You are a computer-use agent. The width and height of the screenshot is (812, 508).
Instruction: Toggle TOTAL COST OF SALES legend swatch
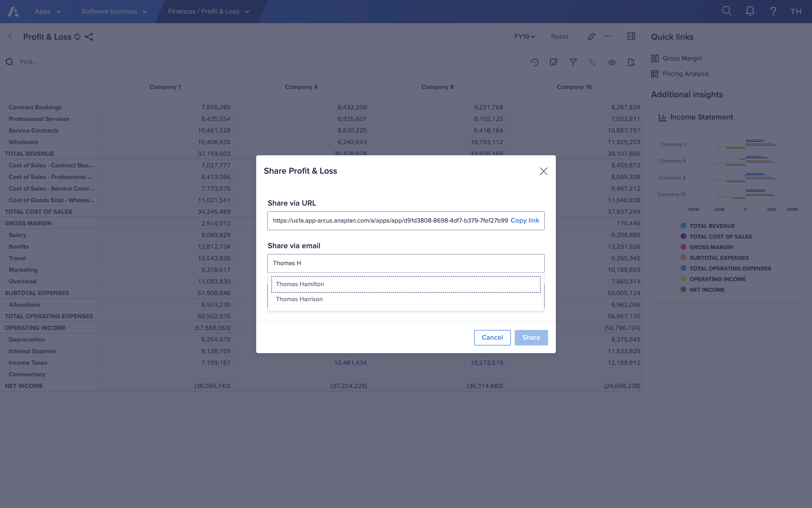click(x=683, y=236)
